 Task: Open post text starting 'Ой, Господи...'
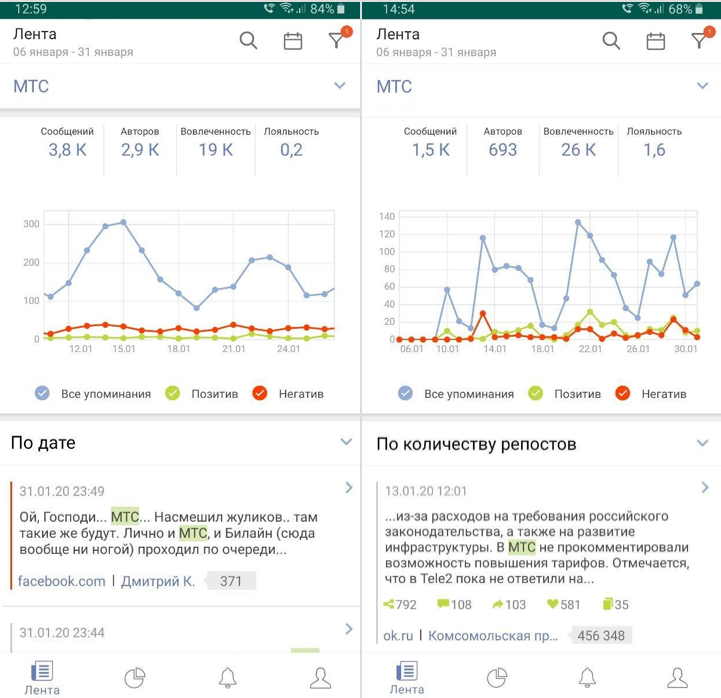(x=168, y=533)
